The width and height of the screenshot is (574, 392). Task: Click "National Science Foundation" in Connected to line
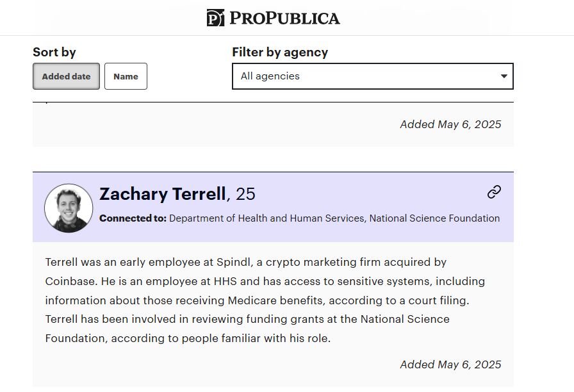coord(434,218)
